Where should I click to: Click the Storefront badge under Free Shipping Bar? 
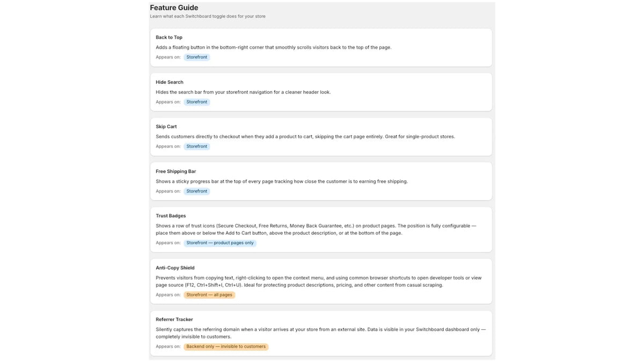point(197,191)
